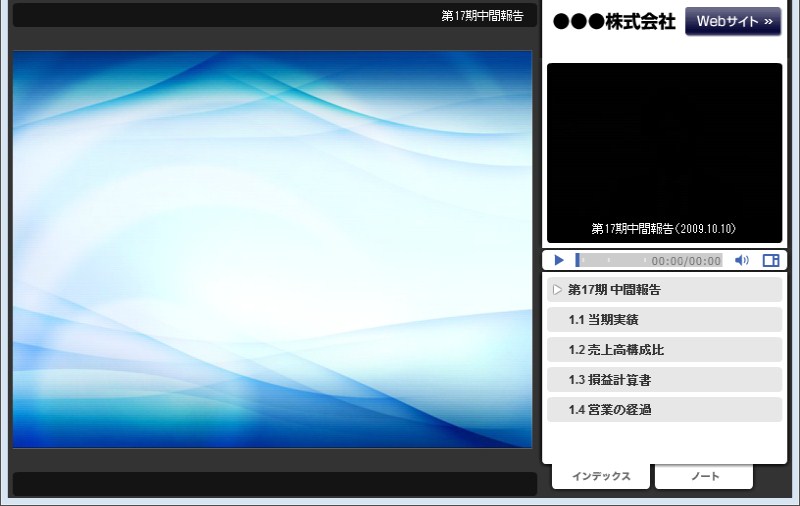The width and height of the screenshot is (800, 506).
Task: Jump to 1.1 当期実績 chapter
Action: (664, 320)
